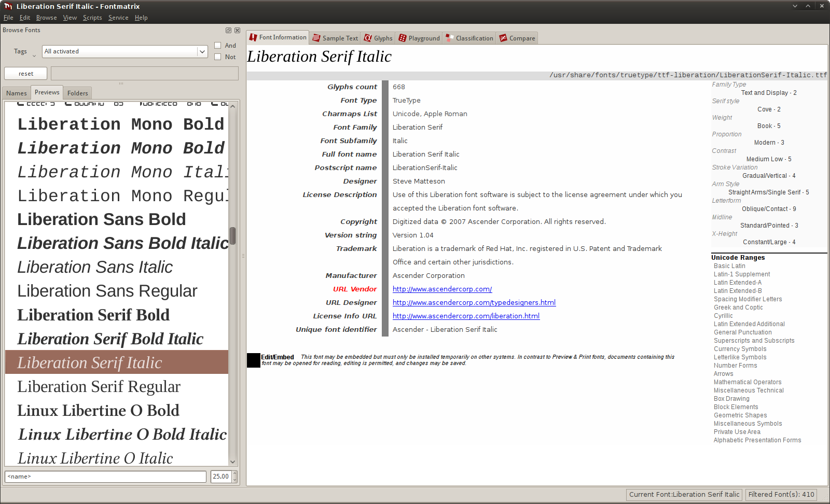
Task: Select Linux Libertine O Italic preview
Action: click(117, 456)
